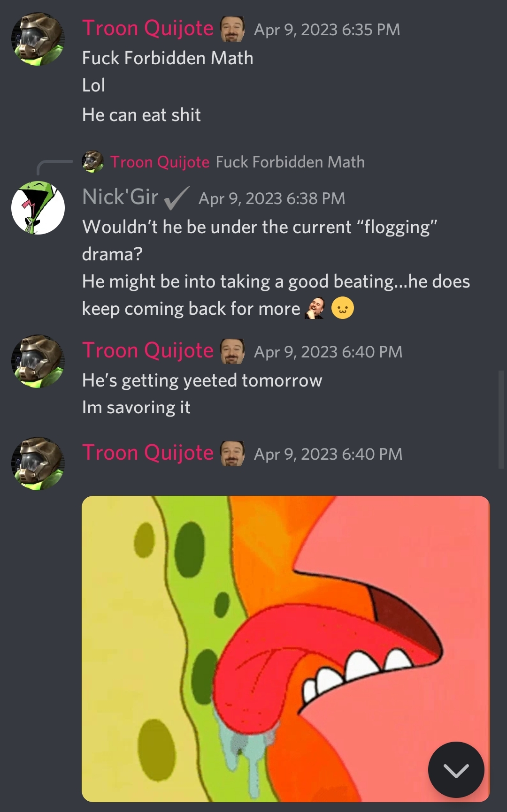
Task: Open Troon Quijote's avatar on first message
Action: tap(38, 39)
